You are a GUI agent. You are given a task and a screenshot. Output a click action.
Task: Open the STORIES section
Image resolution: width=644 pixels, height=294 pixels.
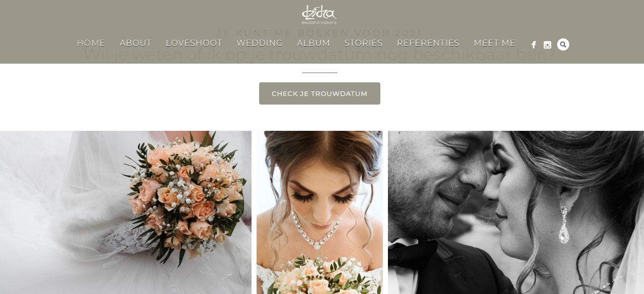(364, 43)
